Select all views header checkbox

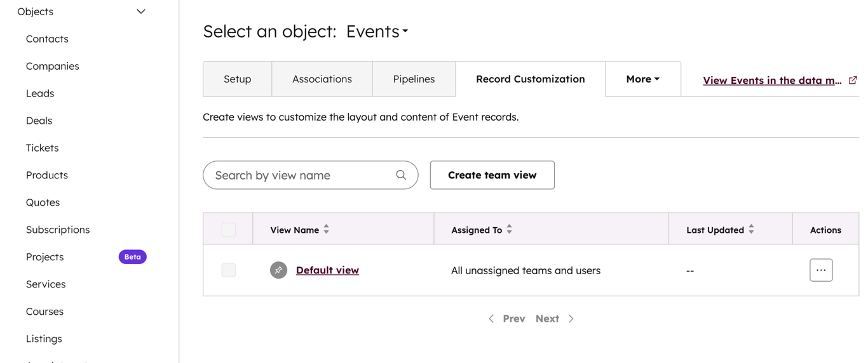tap(229, 230)
